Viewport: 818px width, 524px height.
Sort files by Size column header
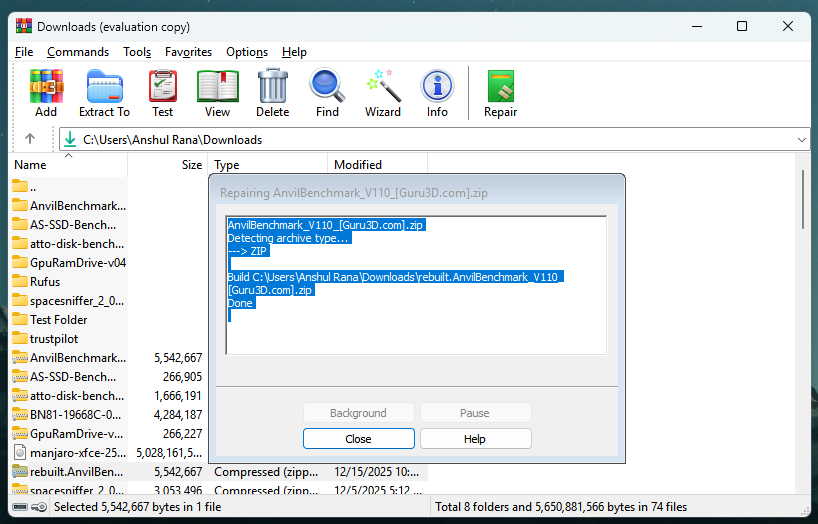167,164
